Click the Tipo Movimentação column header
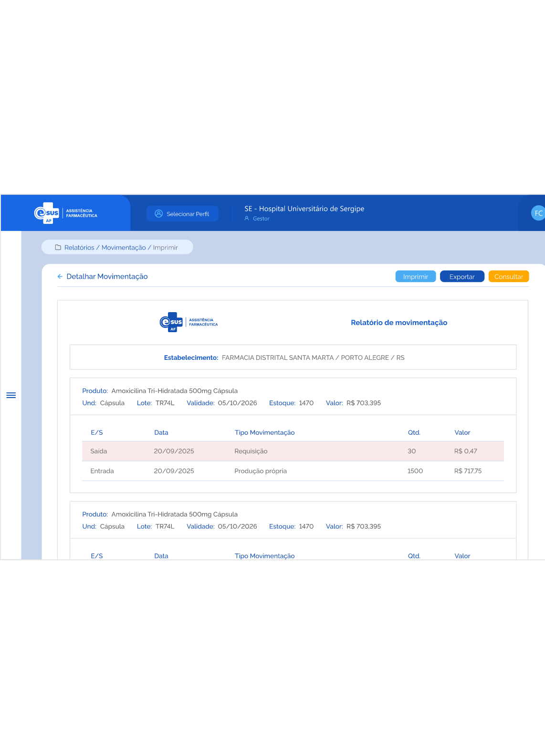Image resolution: width=545 pixels, height=756 pixels. point(264,432)
